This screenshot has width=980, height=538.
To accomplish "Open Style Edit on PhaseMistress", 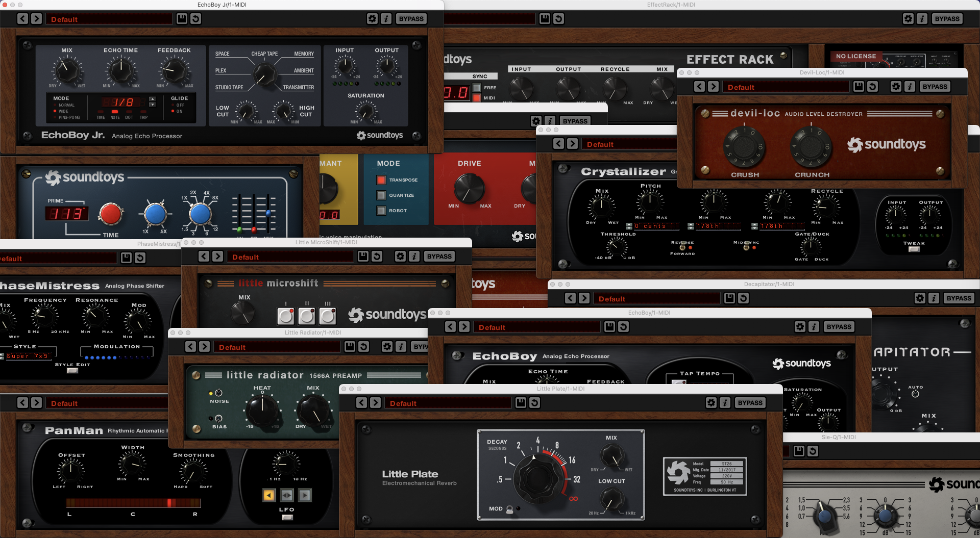I will coord(72,371).
